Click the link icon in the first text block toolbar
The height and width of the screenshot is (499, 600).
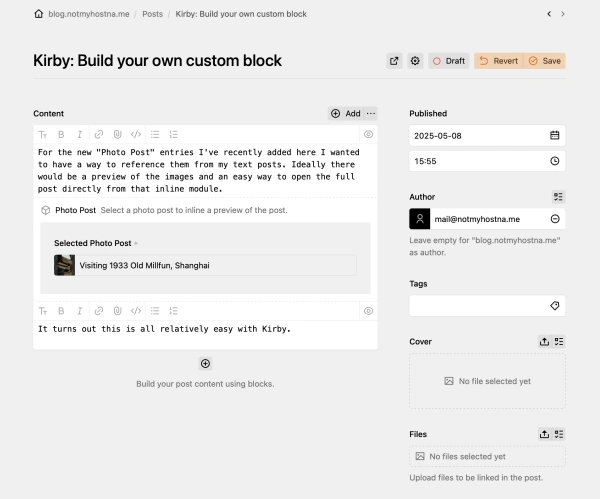(x=98, y=133)
